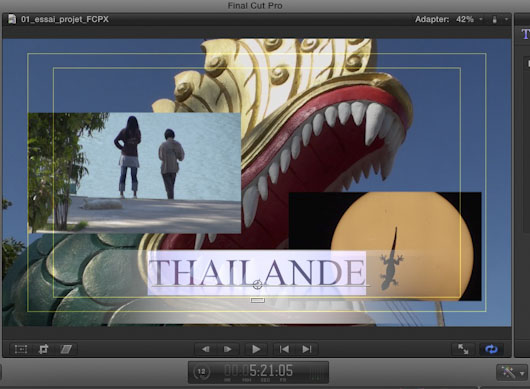530x389 pixels.
Task: Step forward one frame
Action: click(227, 349)
